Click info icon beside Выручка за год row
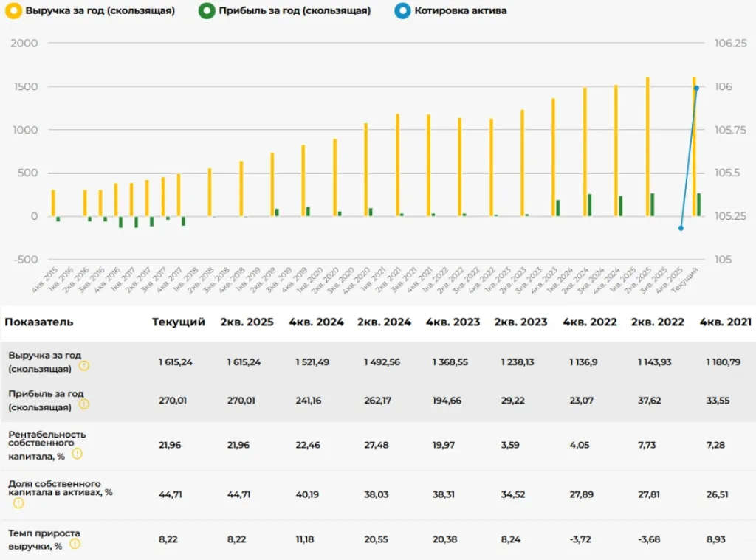 click(x=84, y=366)
